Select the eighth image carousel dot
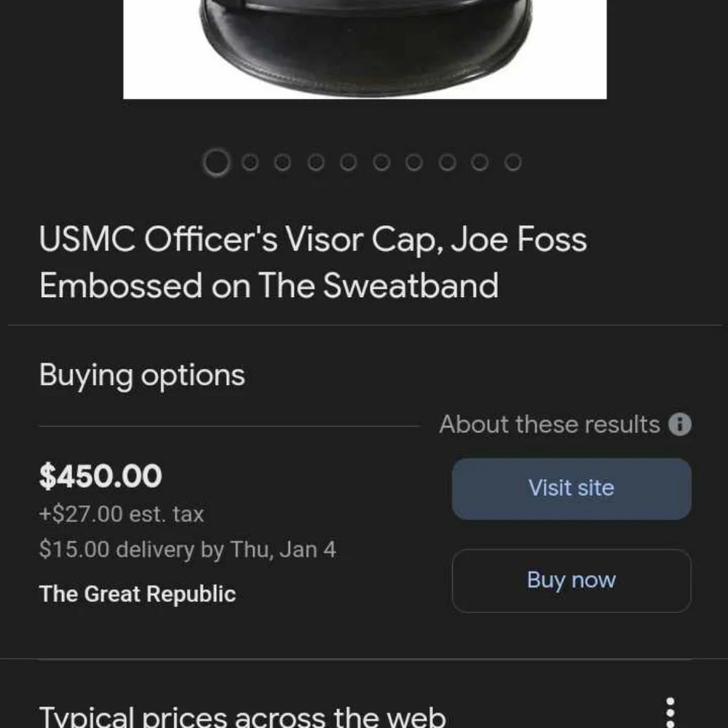 tap(447, 162)
